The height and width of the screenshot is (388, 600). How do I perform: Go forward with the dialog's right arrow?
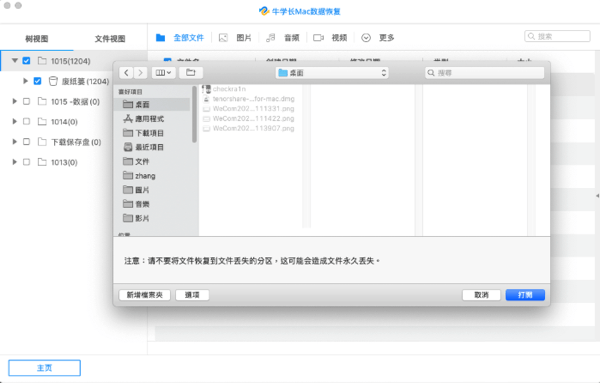tap(140, 73)
